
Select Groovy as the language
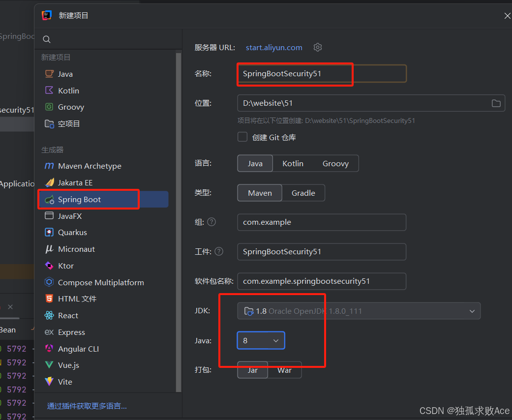click(335, 163)
